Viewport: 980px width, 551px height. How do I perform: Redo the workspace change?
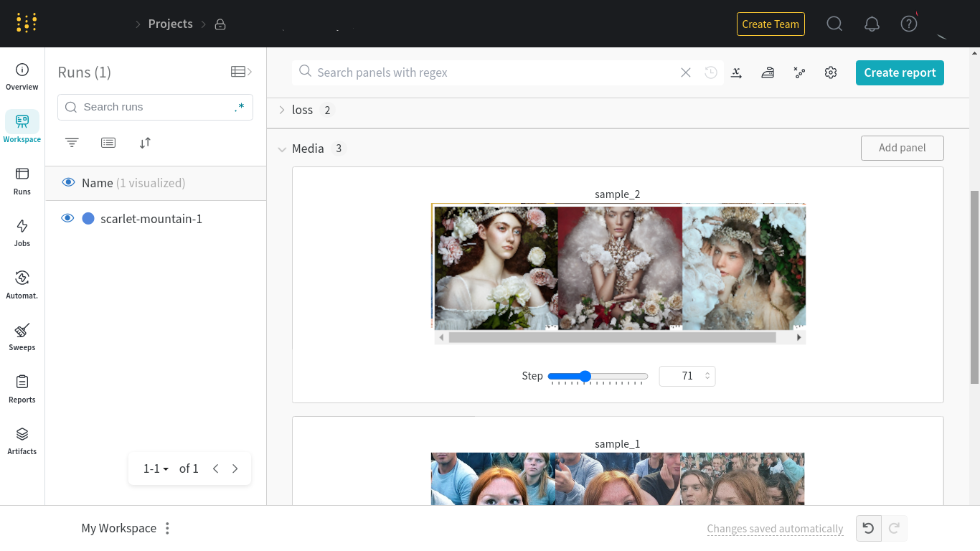point(895,529)
